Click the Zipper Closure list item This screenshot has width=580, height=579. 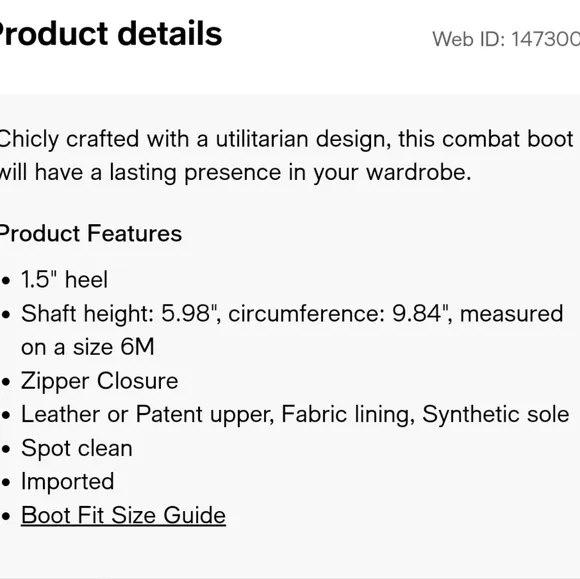point(100,381)
